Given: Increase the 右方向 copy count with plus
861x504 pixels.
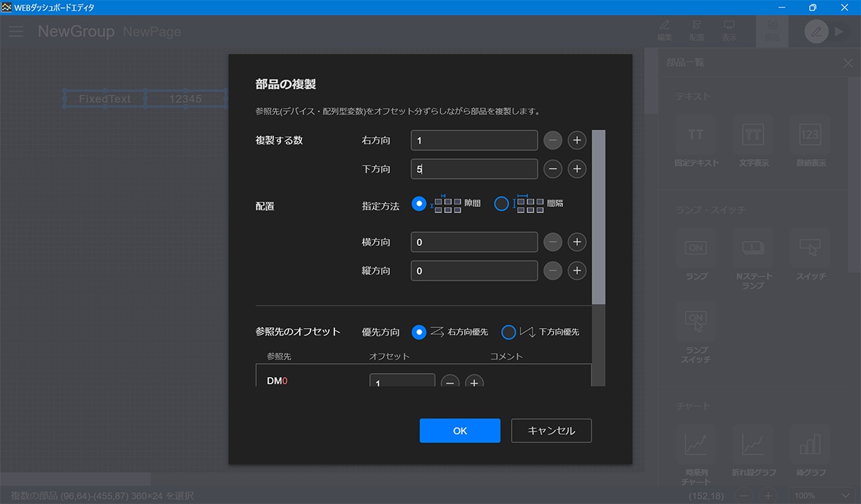Looking at the screenshot, I should tap(576, 140).
